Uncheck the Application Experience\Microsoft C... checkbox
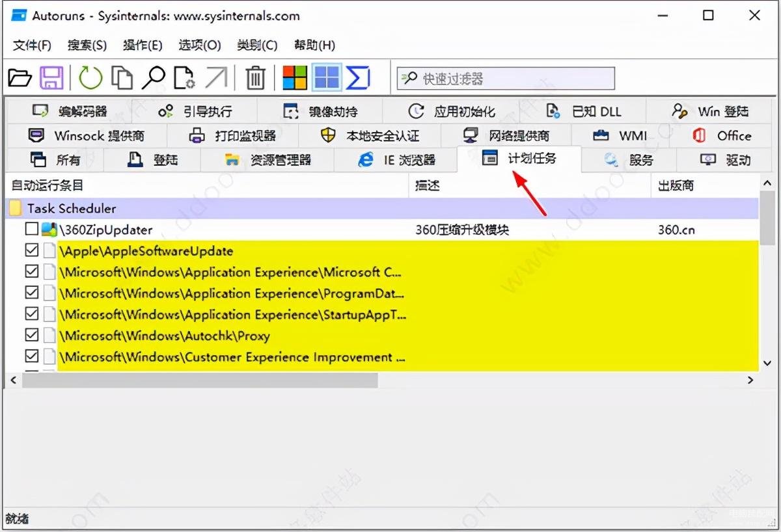 coord(31,271)
